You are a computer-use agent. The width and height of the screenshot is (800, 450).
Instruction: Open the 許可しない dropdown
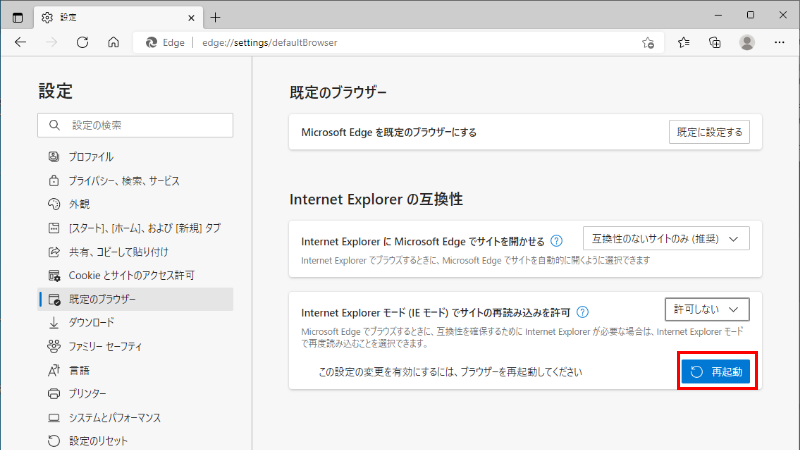pos(707,309)
